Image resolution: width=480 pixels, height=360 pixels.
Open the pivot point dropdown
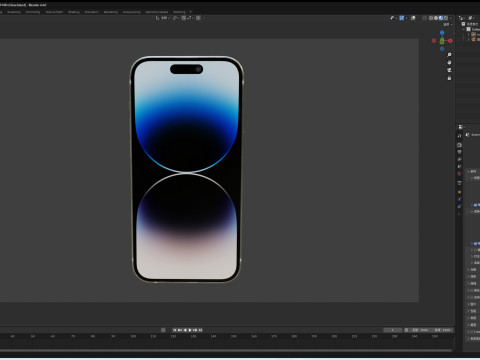pyautogui.click(x=176, y=18)
